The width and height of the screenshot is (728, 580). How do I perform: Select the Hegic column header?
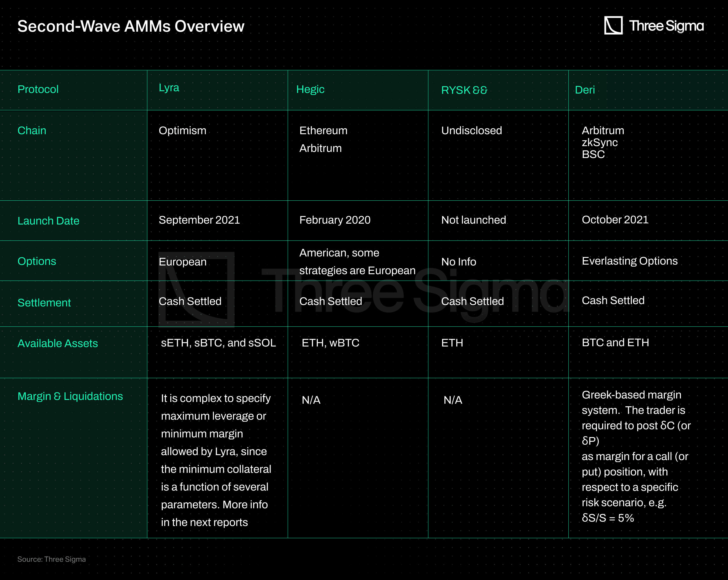pyautogui.click(x=310, y=89)
